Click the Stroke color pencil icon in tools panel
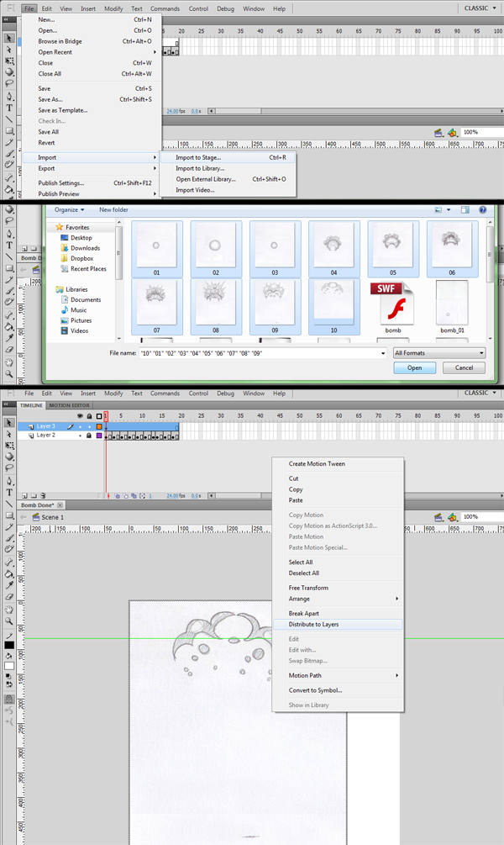The image size is (504, 845). (9, 636)
